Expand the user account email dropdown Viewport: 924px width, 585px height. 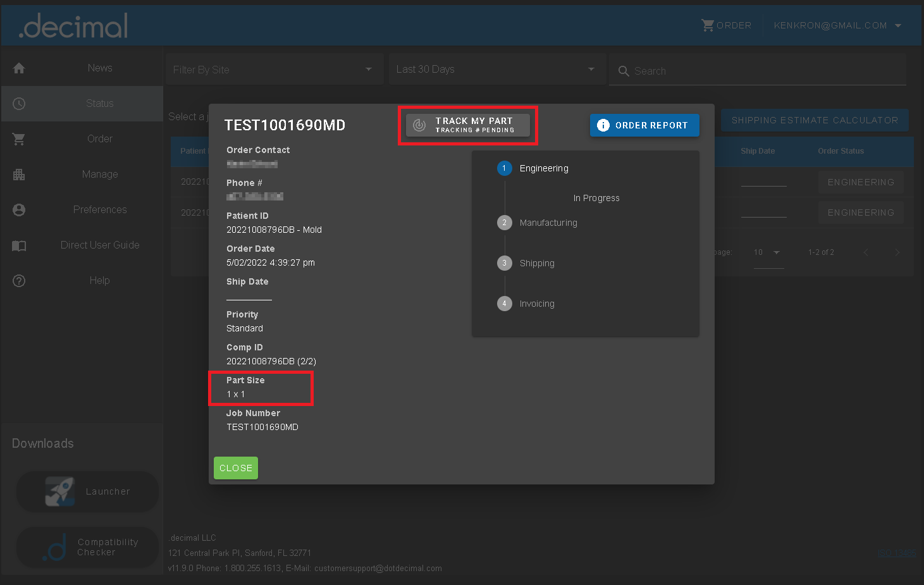click(x=837, y=26)
